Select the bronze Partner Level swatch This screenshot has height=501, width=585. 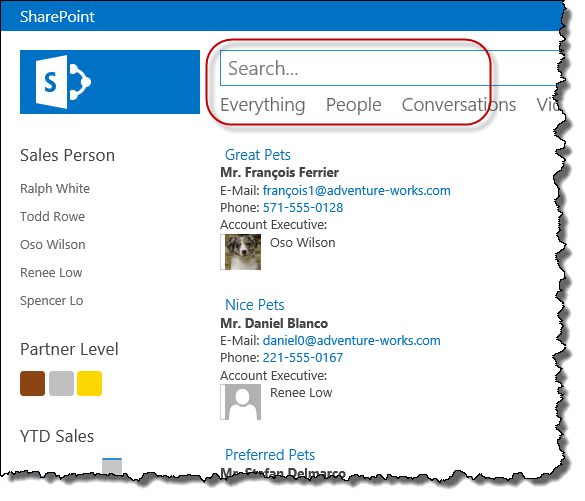click(32, 383)
